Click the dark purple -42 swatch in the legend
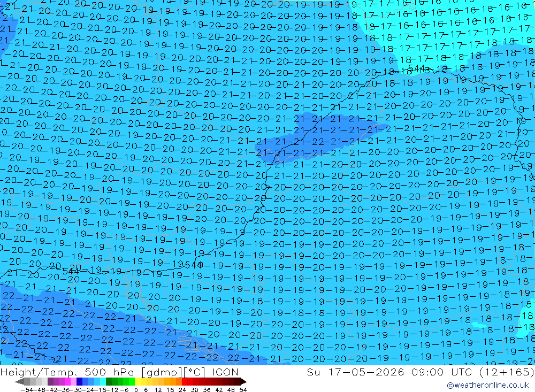 pos(50,381)
